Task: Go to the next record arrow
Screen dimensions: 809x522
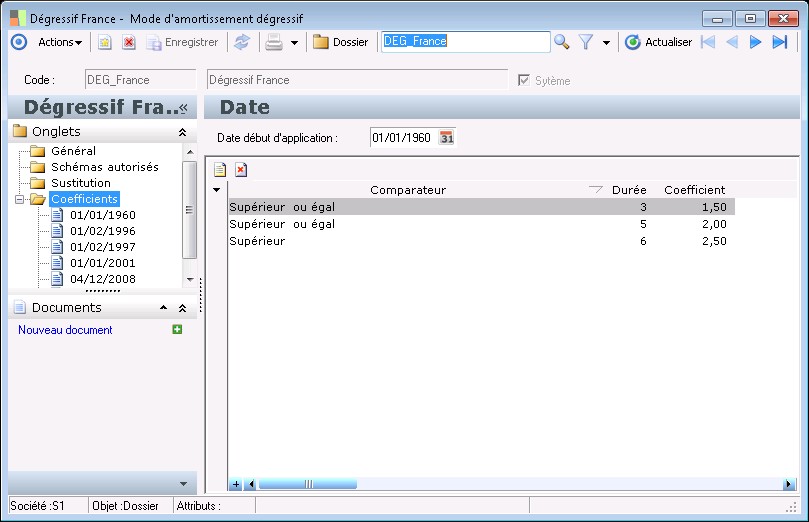Action: (x=756, y=42)
